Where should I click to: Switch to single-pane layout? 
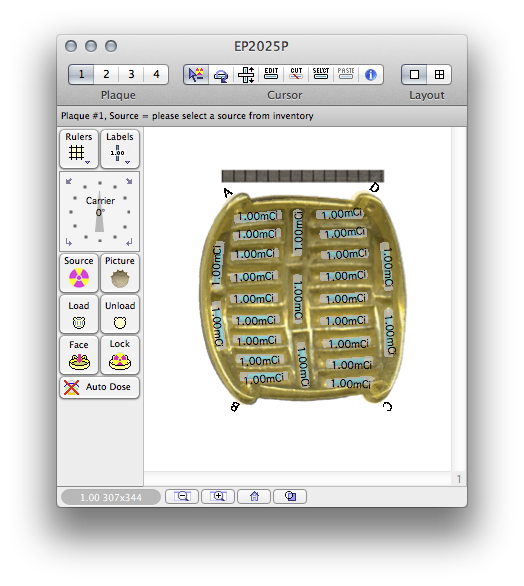414,75
